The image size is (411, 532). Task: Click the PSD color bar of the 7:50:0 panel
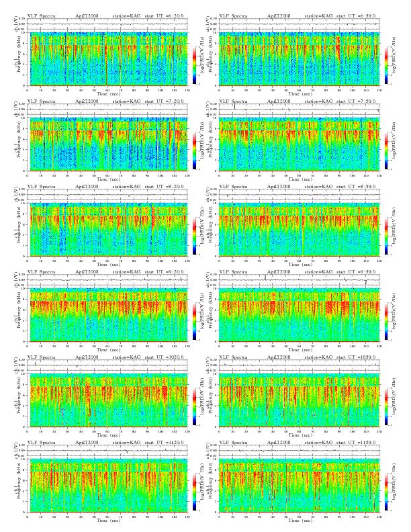click(x=387, y=150)
